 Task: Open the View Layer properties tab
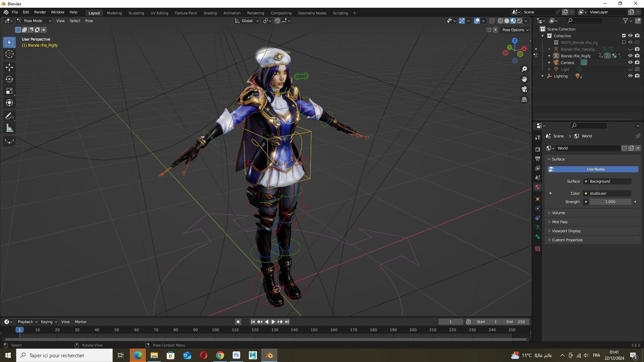[x=538, y=168]
